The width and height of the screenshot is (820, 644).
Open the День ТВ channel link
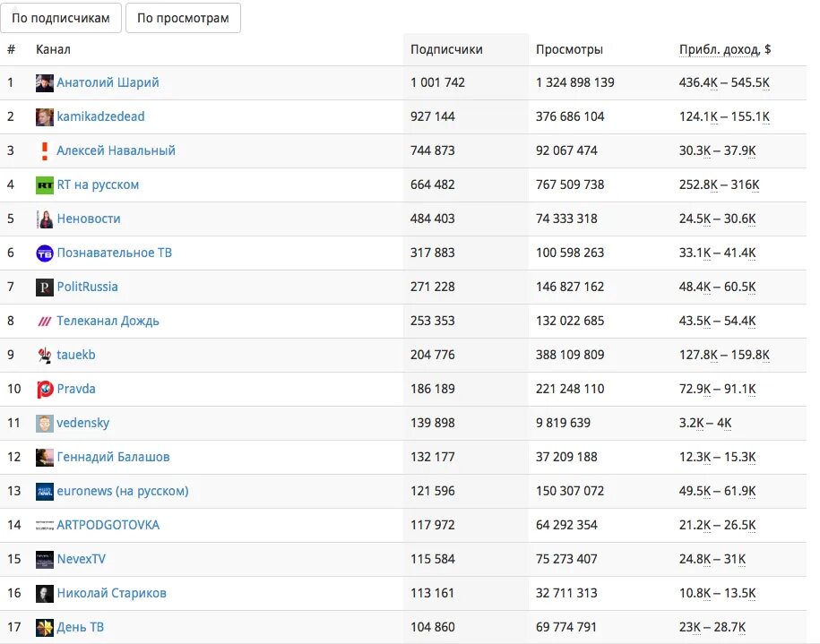click(x=80, y=627)
